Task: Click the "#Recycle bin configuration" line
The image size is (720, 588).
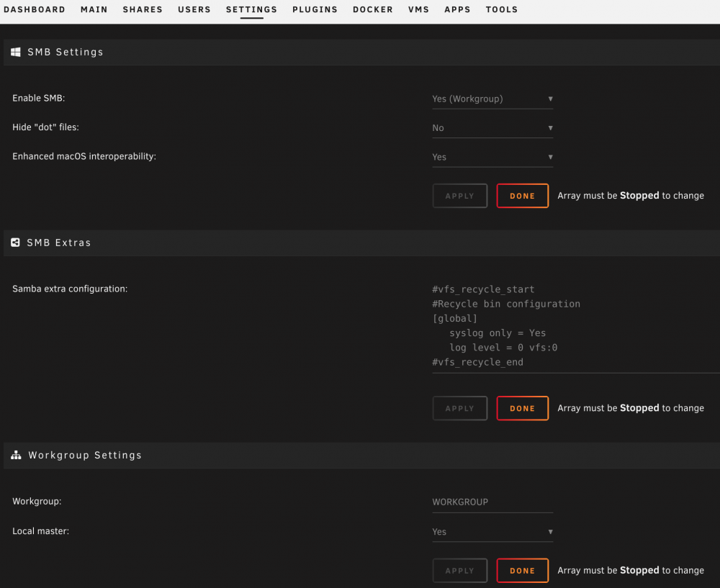Action: click(506, 304)
